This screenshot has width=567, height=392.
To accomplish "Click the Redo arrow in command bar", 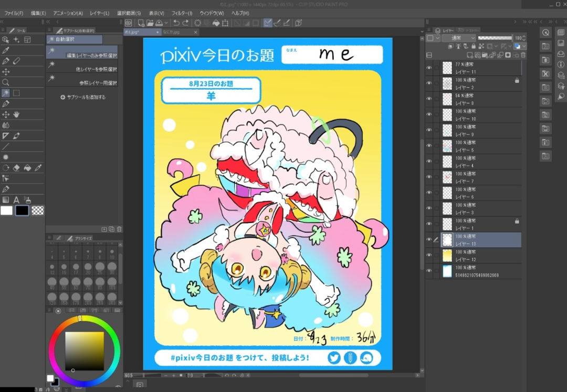I will coord(185,23).
